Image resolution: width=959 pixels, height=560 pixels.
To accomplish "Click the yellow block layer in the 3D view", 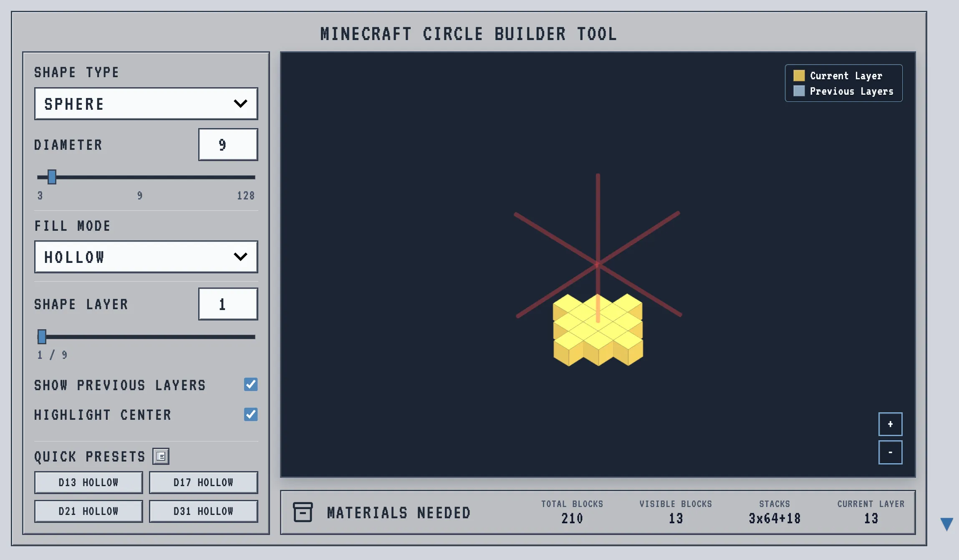I will [598, 330].
